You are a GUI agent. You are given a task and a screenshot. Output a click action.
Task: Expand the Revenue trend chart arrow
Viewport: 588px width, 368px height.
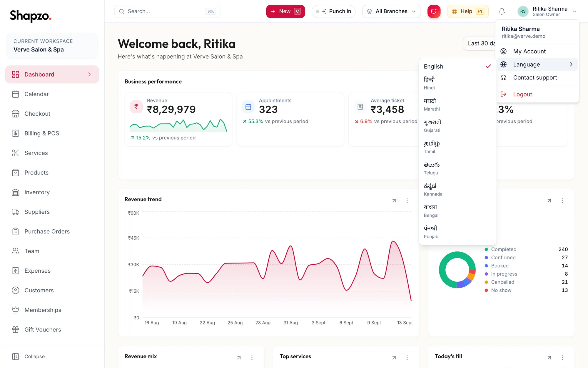click(x=394, y=201)
